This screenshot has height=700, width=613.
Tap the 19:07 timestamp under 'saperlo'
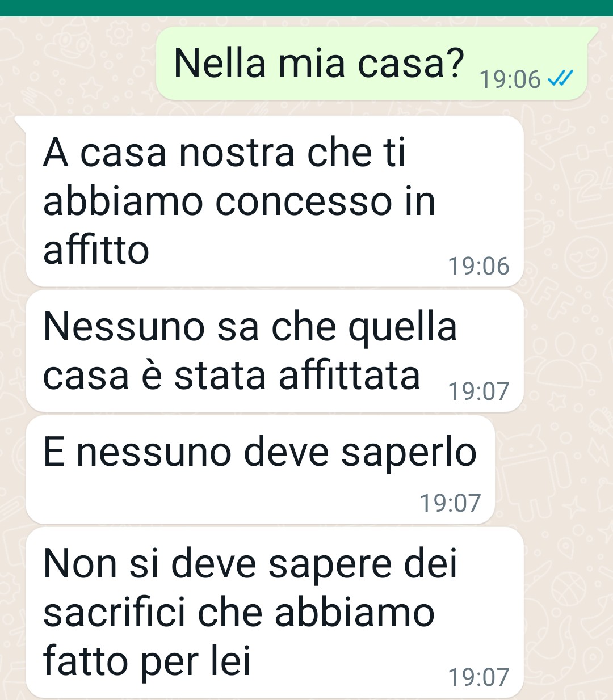point(450,503)
